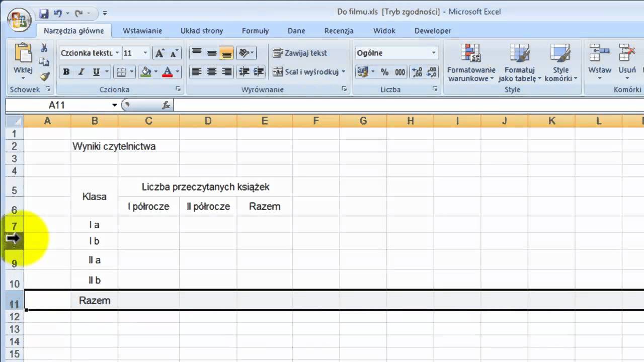The height and width of the screenshot is (362, 644).
Task: Click the Zawijaj tekst button
Action: point(300,53)
